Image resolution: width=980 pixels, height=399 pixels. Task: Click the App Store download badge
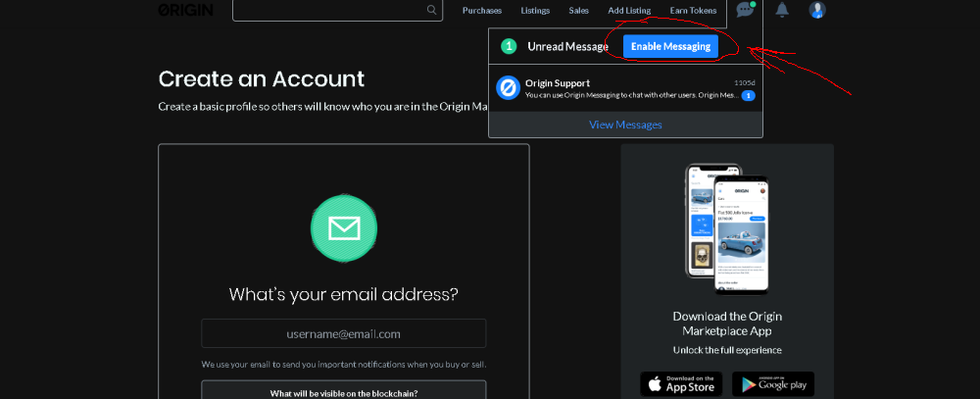tap(681, 384)
